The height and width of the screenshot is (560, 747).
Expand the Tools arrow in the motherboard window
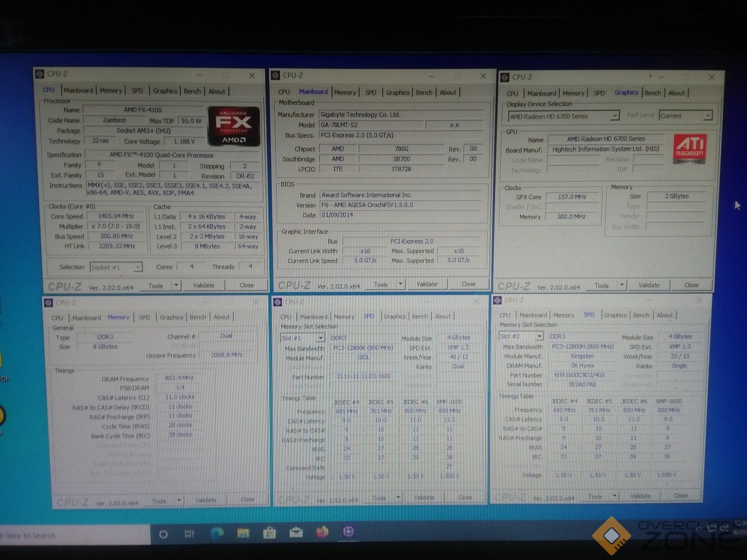tap(401, 284)
